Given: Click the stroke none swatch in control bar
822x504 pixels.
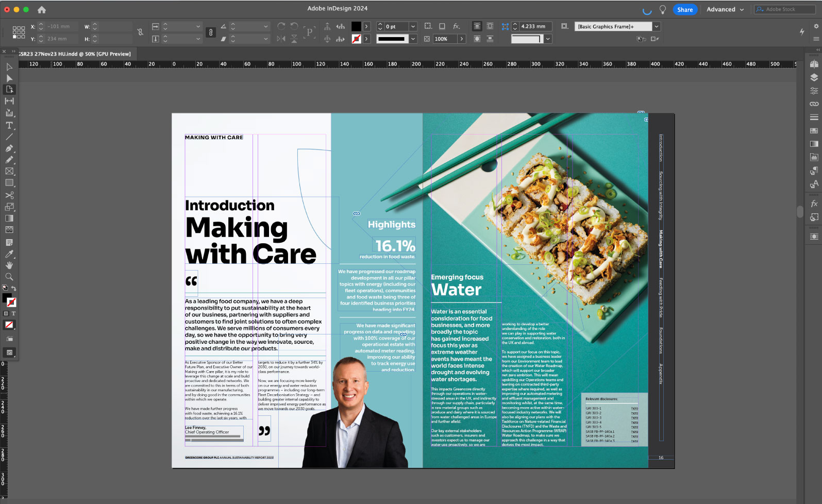Looking at the screenshot, I should (356, 39).
